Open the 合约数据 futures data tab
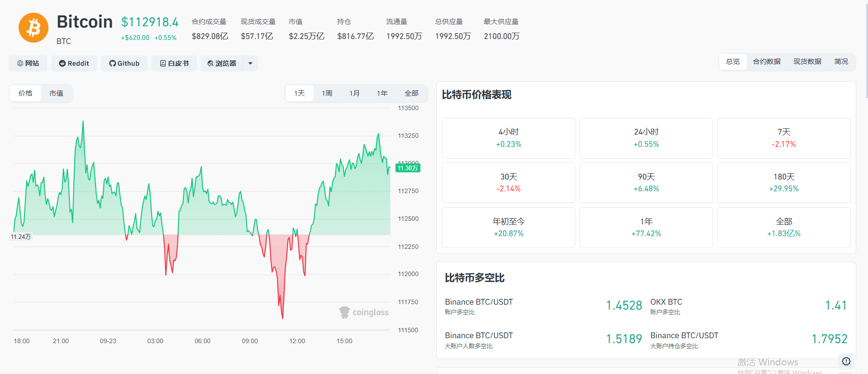 pyautogui.click(x=767, y=62)
